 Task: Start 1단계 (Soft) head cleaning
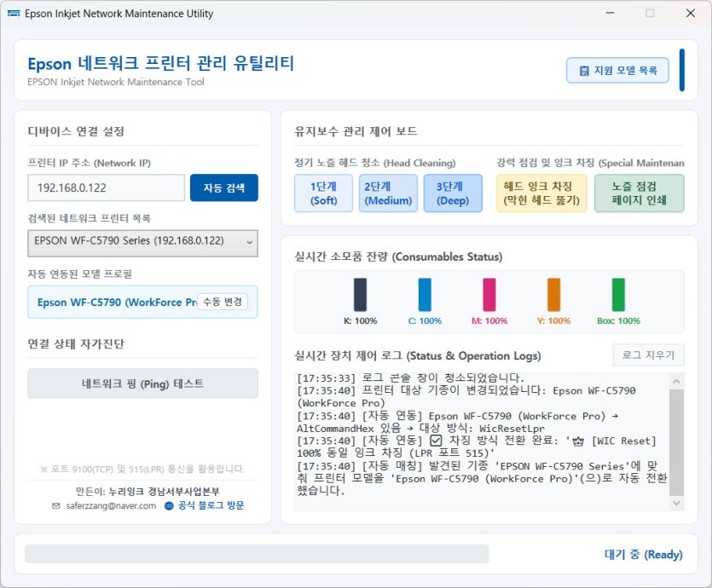click(x=323, y=193)
